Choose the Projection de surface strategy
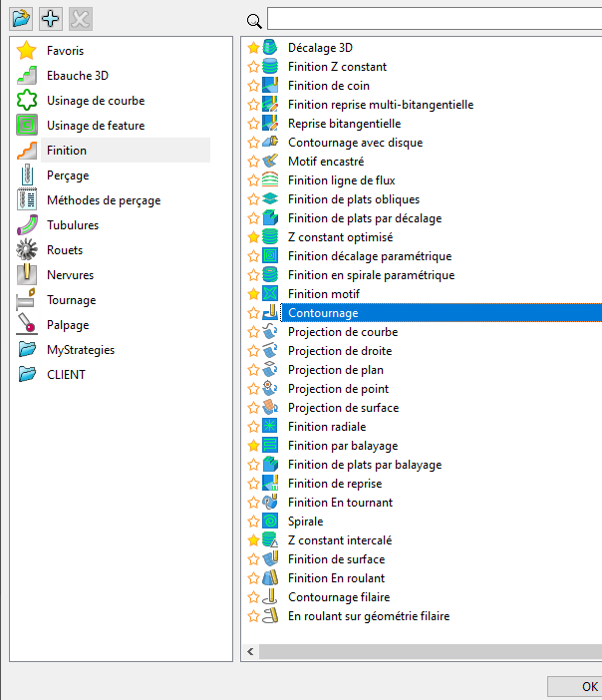 [x=343, y=408]
